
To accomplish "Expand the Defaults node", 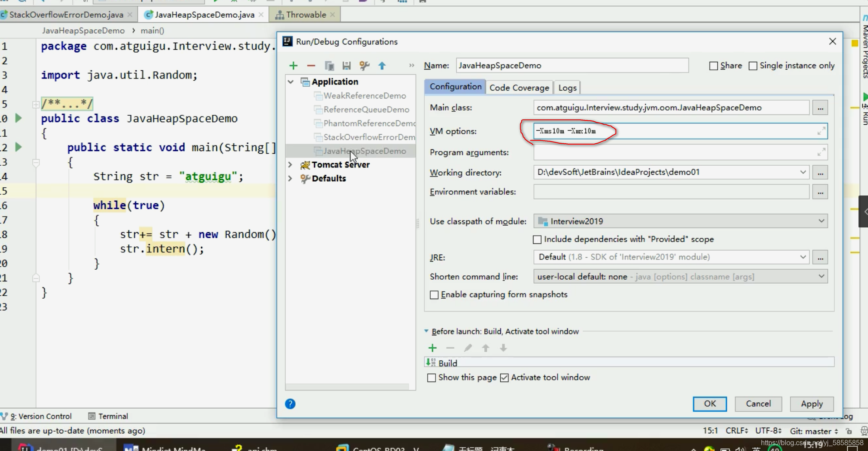I will (x=290, y=178).
